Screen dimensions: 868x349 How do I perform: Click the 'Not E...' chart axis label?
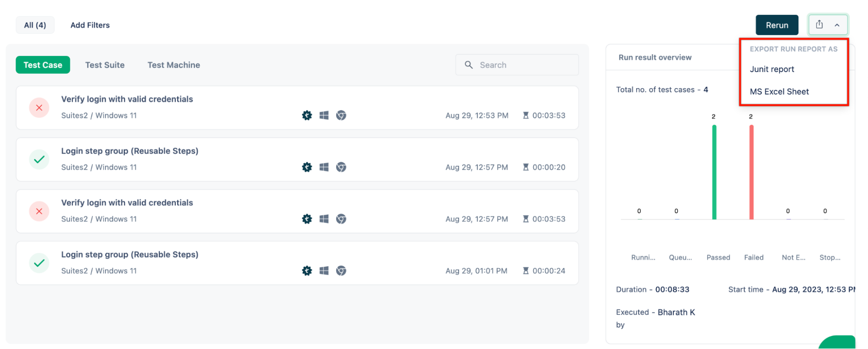coord(793,257)
